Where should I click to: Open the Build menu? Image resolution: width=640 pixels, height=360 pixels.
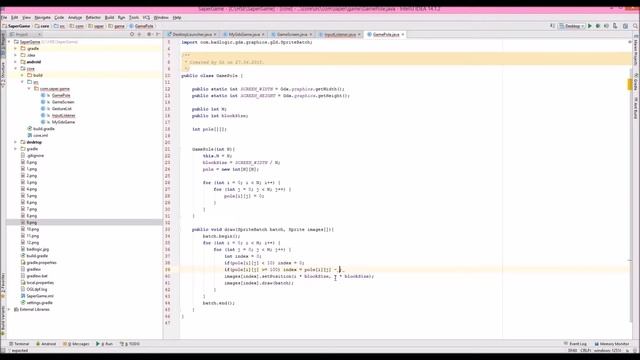click(x=109, y=18)
